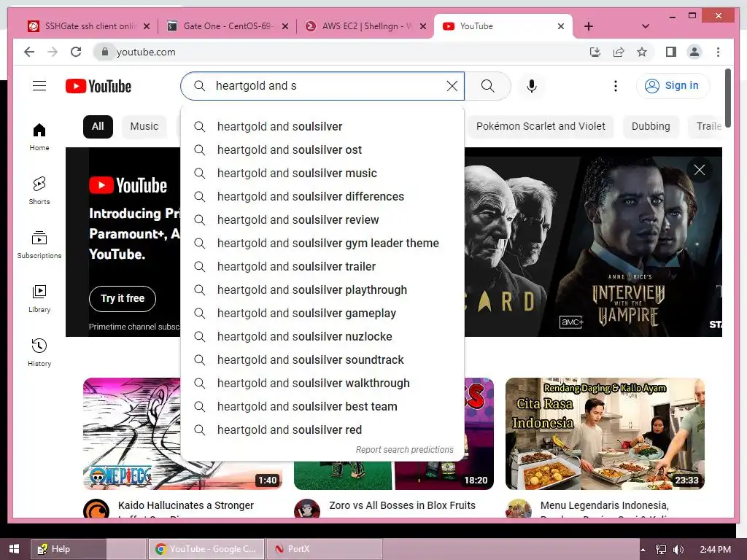The width and height of the screenshot is (747, 560).
Task: Click the YouTube logo in header
Action: (x=98, y=86)
